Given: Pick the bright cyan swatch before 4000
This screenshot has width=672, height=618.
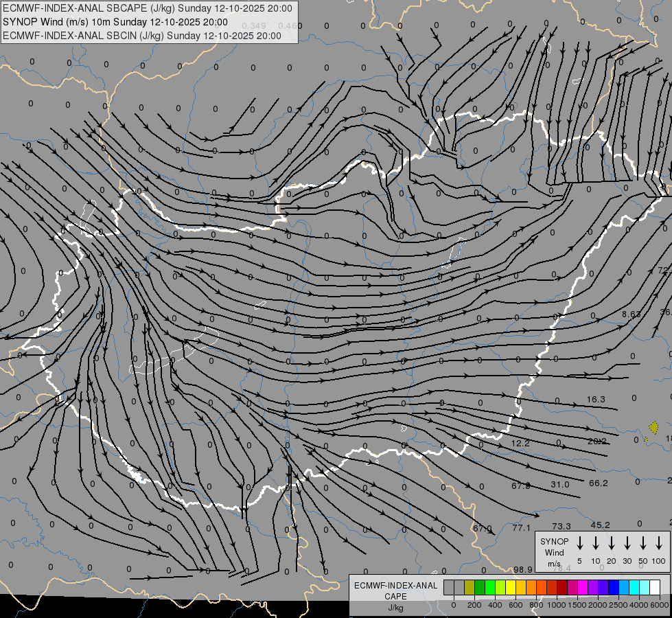Looking at the screenshot, I should click(634, 587).
